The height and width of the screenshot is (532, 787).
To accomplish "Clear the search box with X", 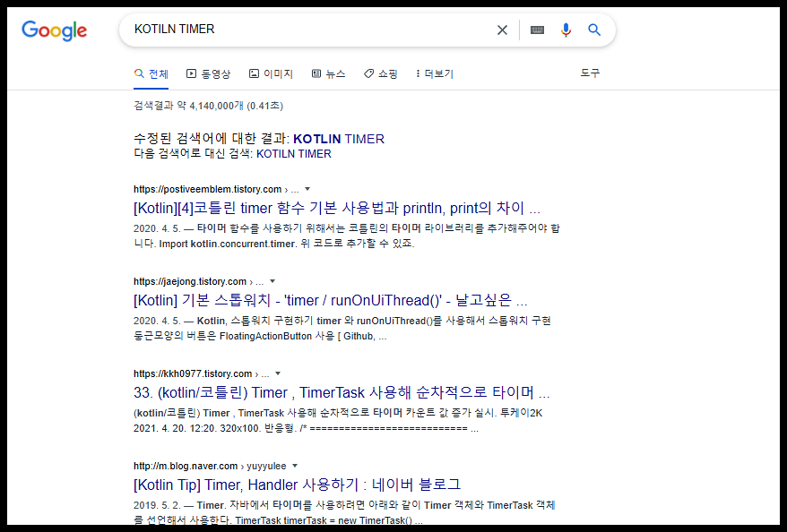I will click(502, 30).
